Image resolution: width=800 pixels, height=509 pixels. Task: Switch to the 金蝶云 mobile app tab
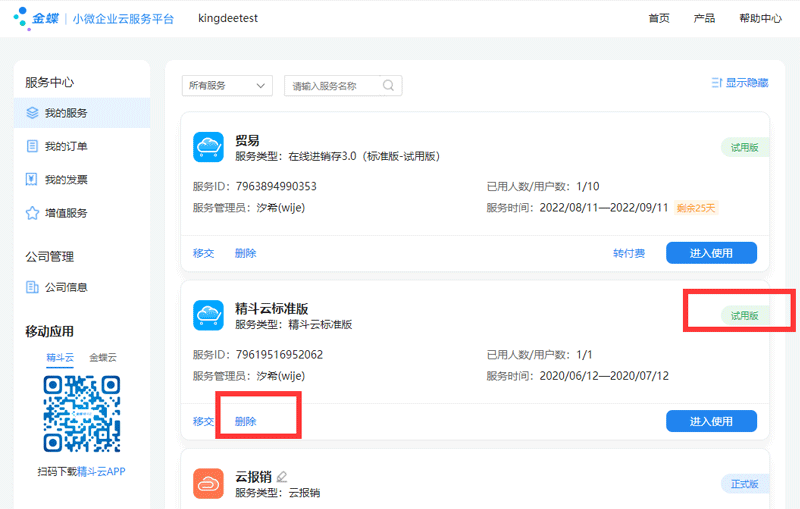[x=103, y=358]
